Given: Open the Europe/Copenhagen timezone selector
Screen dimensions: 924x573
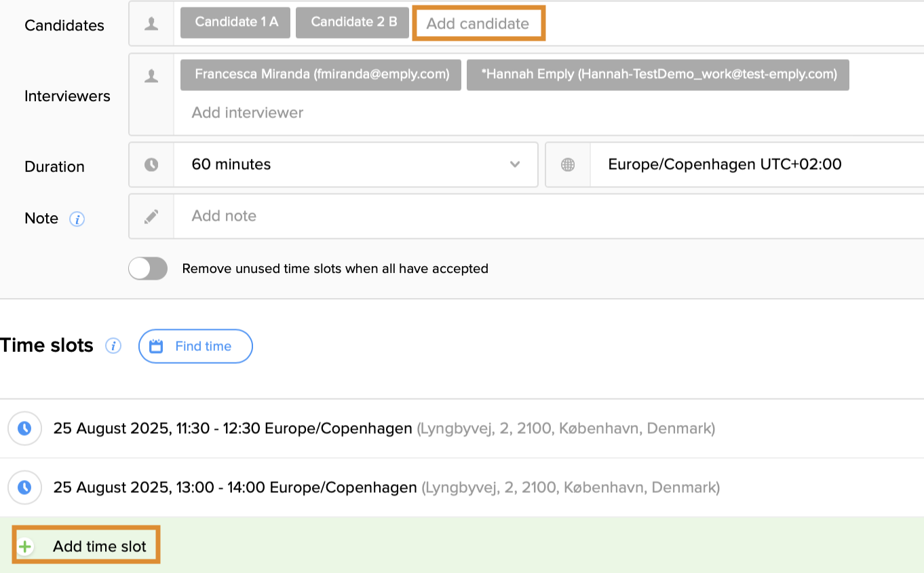Looking at the screenshot, I should pyautogui.click(x=725, y=164).
